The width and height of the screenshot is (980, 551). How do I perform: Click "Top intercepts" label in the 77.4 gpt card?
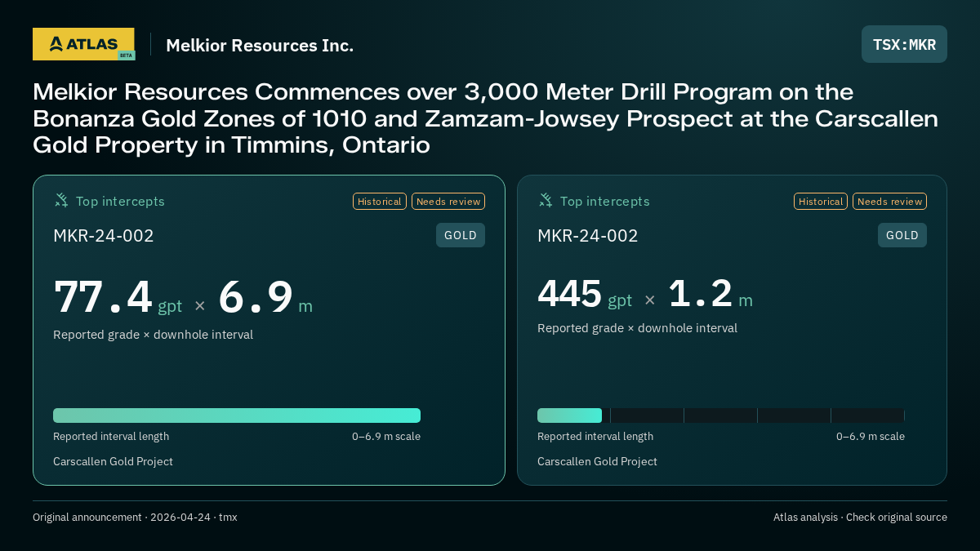(120, 201)
